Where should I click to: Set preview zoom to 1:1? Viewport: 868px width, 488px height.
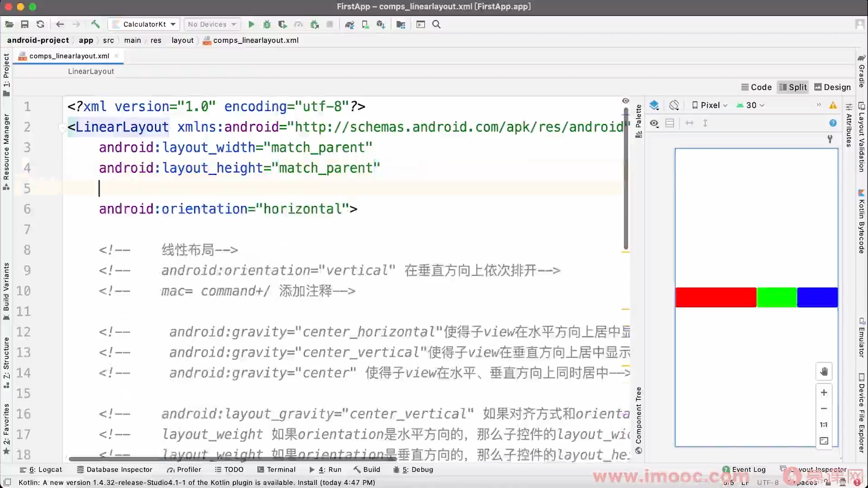pos(824,425)
